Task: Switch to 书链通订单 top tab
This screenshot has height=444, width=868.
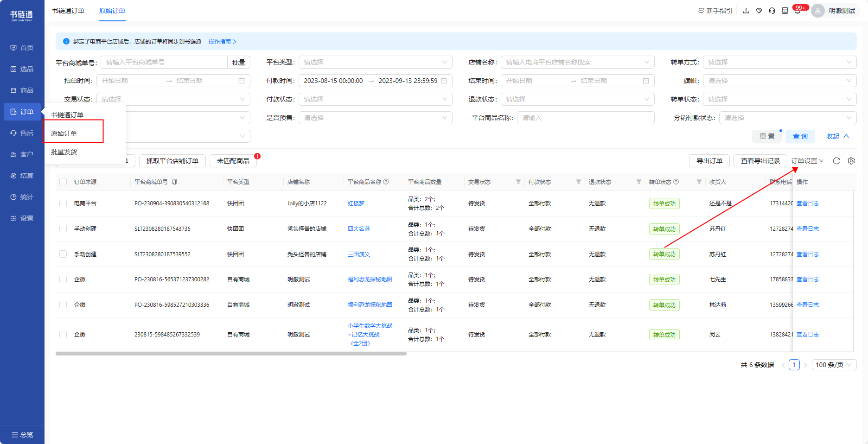Action: click(x=68, y=11)
